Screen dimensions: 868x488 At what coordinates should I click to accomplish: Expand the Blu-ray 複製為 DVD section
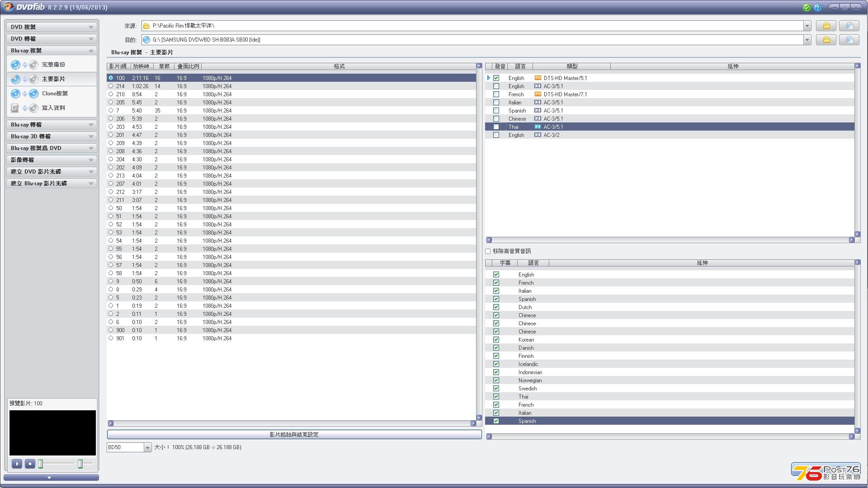click(52, 148)
